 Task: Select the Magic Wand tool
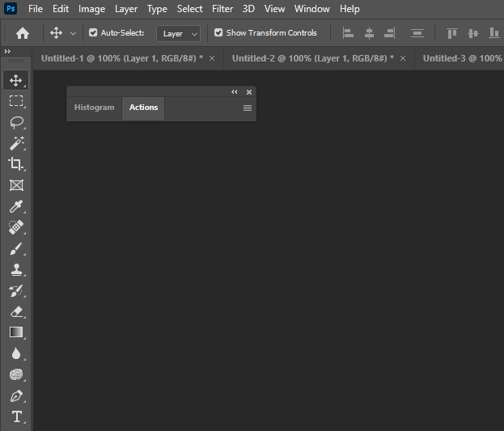point(16,143)
